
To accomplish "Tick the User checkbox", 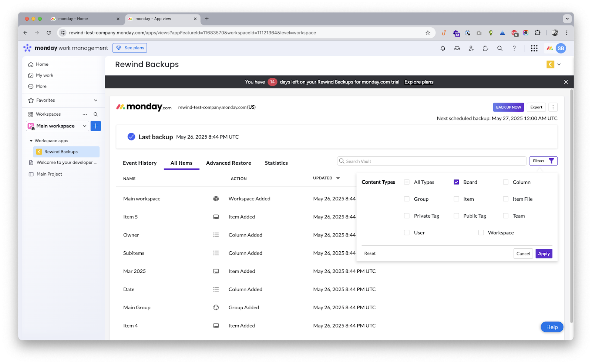I will [x=407, y=232].
